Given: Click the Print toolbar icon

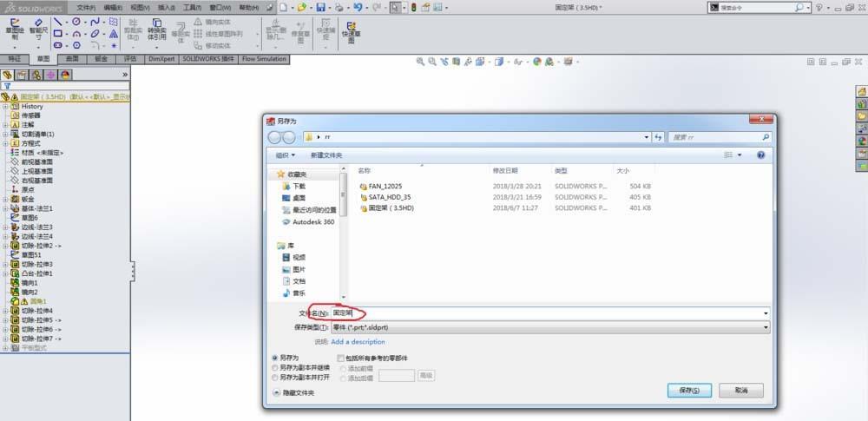Looking at the screenshot, I should tap(339, 7).
